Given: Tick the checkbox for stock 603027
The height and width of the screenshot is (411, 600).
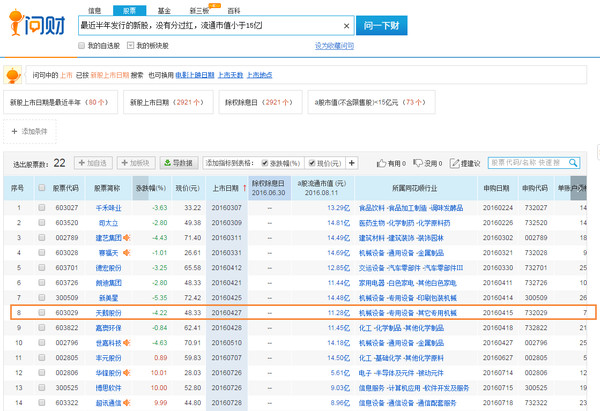Looking at the screenshot, I should (x=42, y=207).
